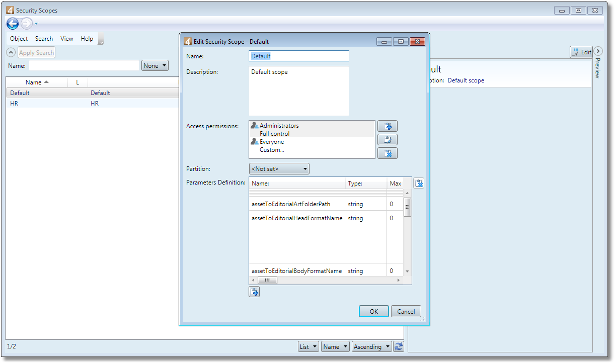Open the Ascending sort order dropdown
The image size is (615, 364).
click(x=371, y=346)
